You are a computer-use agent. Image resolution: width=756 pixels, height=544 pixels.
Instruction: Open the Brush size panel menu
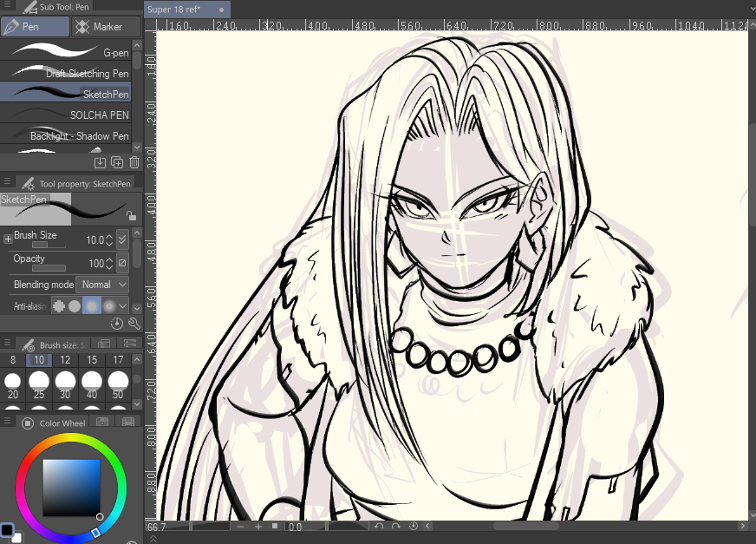tap(7, 344)
